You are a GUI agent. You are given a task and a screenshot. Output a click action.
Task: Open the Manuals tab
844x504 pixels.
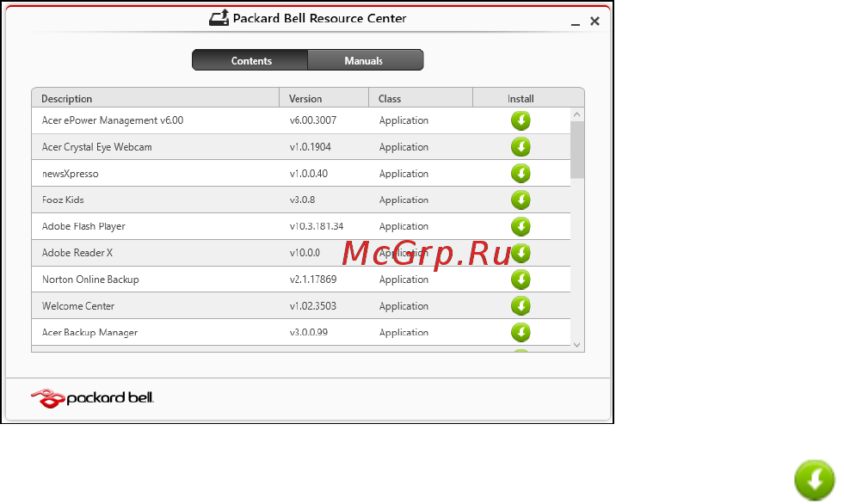click(366, 60)
